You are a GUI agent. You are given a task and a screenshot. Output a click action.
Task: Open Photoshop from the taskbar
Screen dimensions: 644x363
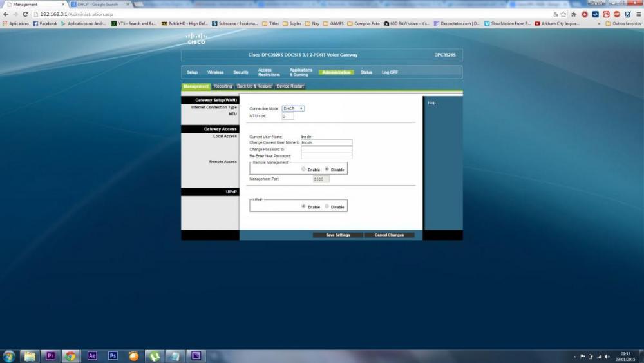(x=113, y=355)
